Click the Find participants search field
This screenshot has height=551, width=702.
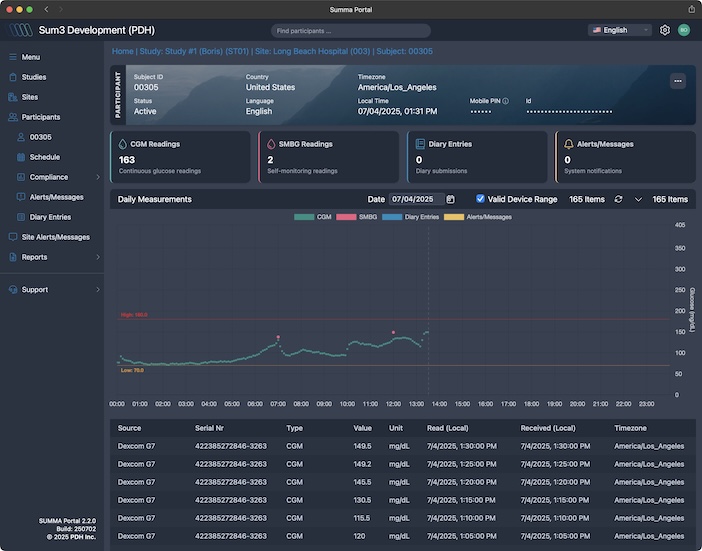[350, 31]
